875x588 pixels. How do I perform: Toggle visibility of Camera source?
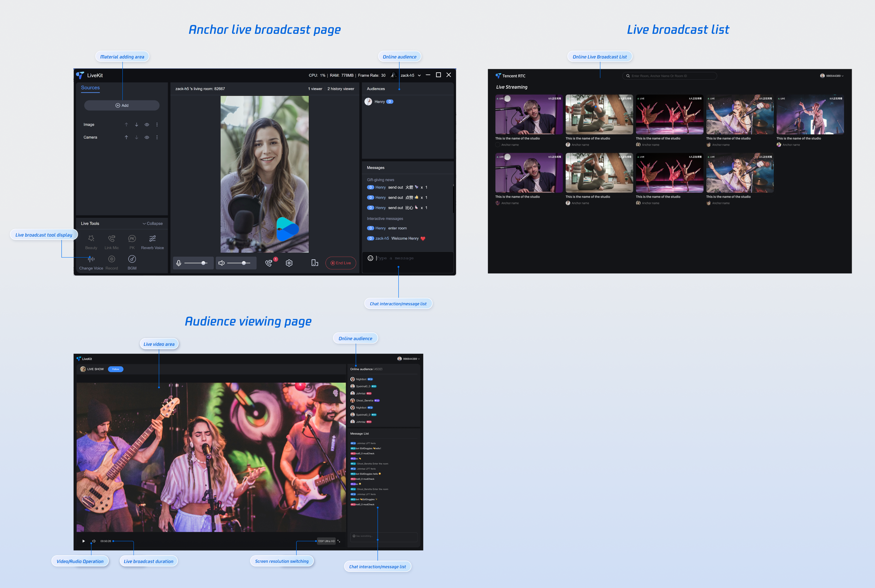[x=147, y=138]
